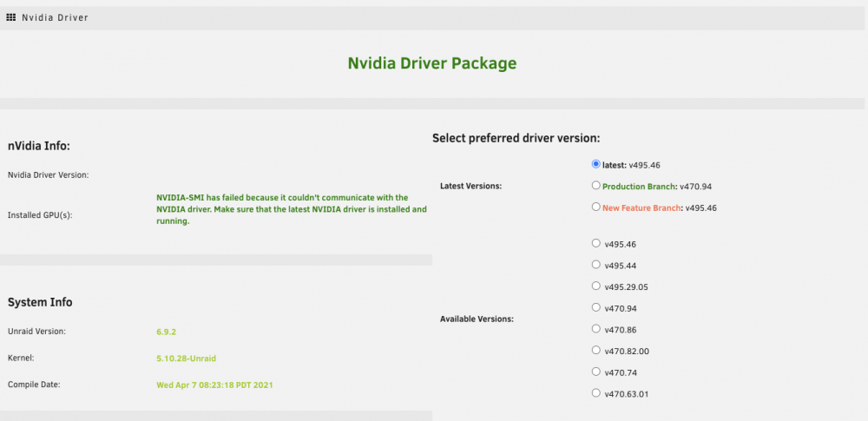Screen dimensions: 868x421
Task: Select v495.46 under Available Versions
Action: pos(595,243)
